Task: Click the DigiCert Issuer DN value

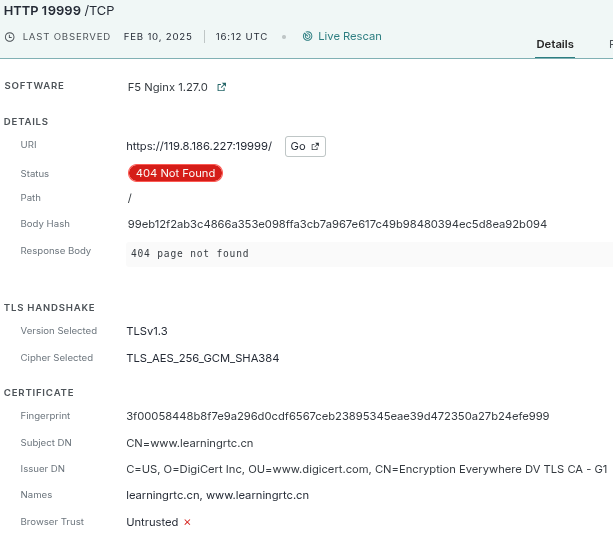Action: tap(366, 469)
